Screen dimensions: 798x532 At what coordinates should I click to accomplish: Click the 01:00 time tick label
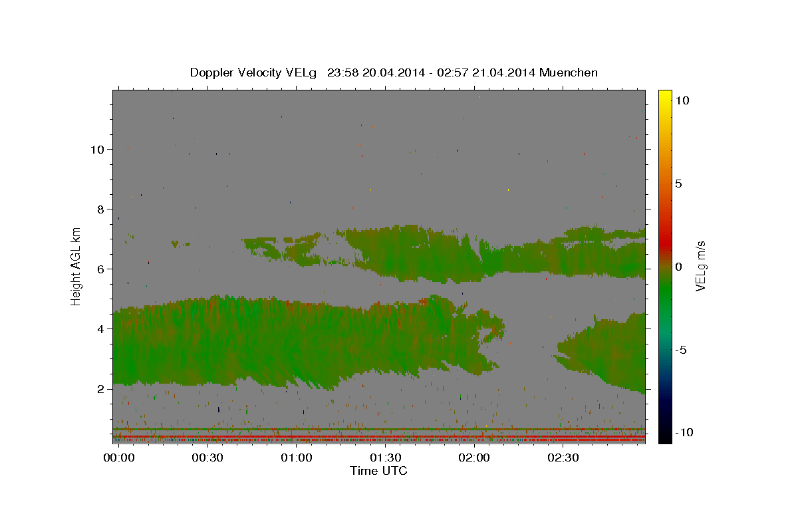(296, 458)
